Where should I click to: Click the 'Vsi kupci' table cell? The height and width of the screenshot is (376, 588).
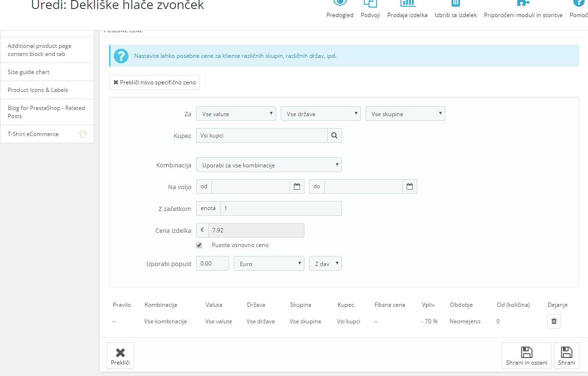click(349, 321)
